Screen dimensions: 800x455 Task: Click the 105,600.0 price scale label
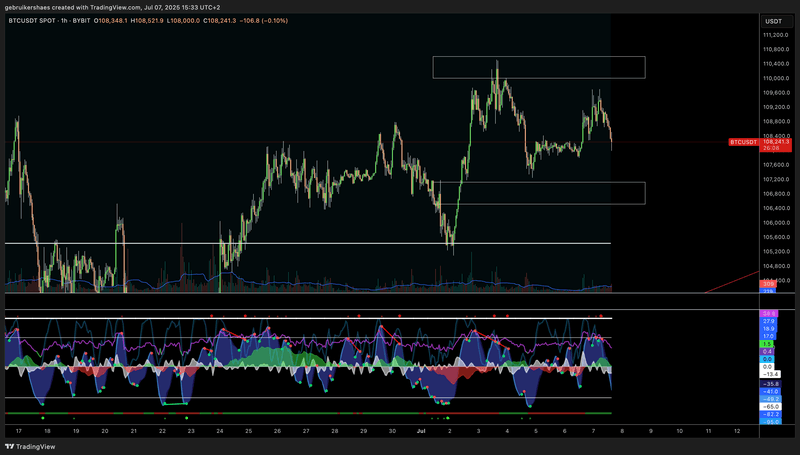pyautogui.click(x=776, y=237)
